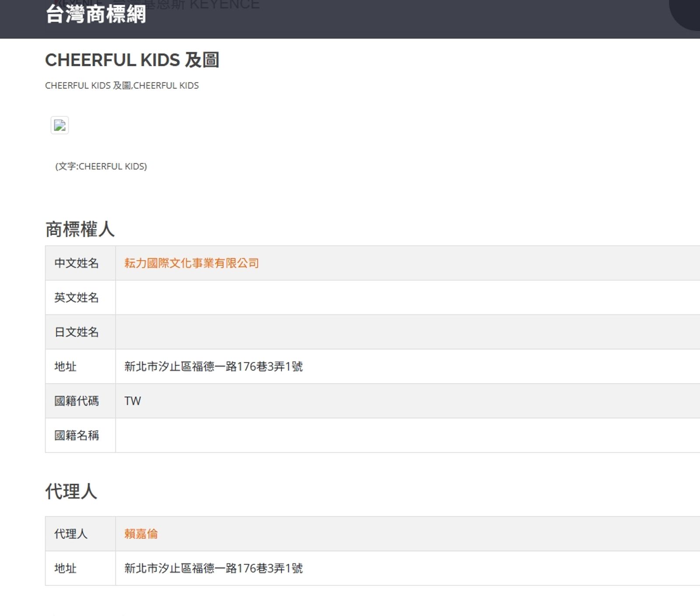The width and height of the screenshot is (700, 616).
Task: Click the 台灣商標網 site logo
Action: click(96, 16)
